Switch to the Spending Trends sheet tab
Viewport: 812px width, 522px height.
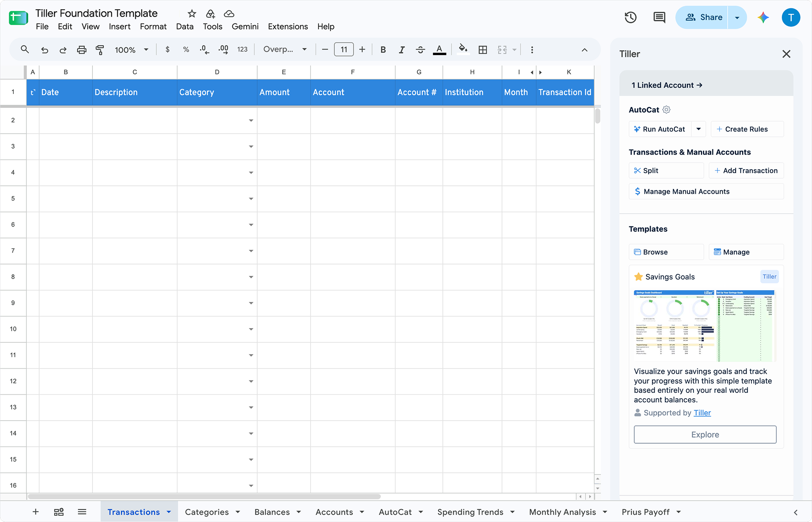(470, 512)
